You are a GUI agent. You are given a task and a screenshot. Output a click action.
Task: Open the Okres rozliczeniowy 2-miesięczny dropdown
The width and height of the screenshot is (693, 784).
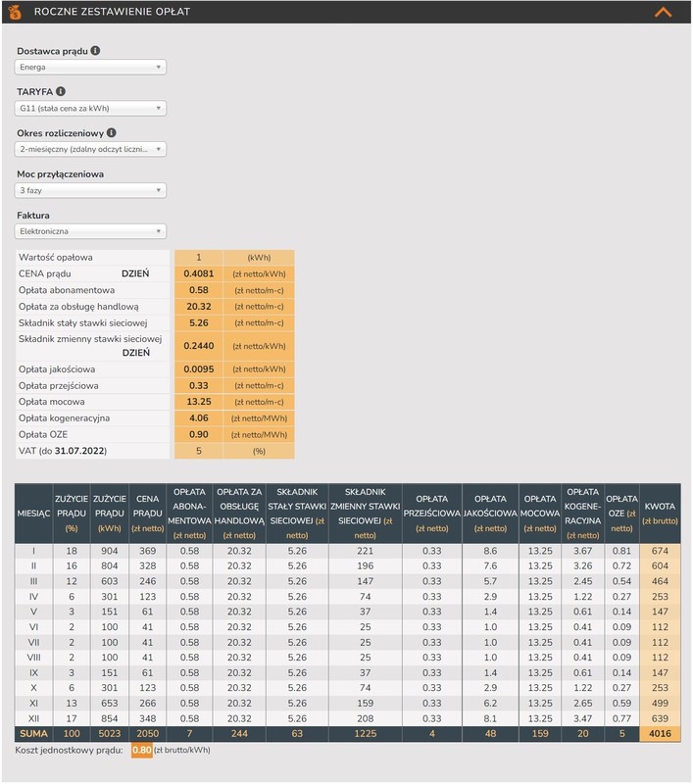(90, 150)
